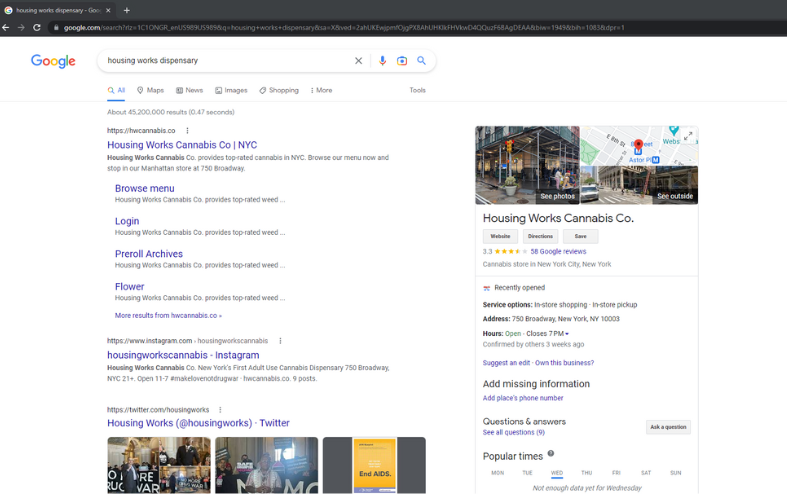
Task: Select the All search tab
Action: [116, 90]
